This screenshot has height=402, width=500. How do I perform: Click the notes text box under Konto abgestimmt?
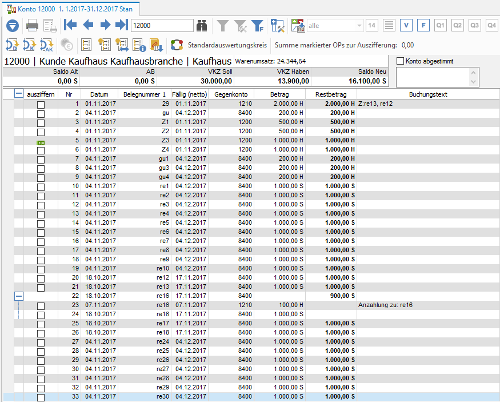(433, 77)
